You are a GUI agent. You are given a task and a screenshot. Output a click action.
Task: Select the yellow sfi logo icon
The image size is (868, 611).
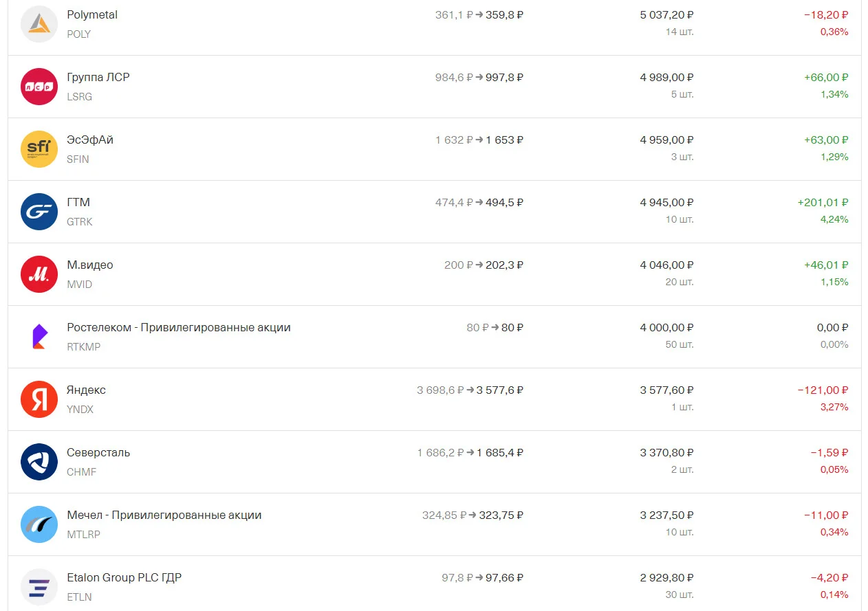39,149
